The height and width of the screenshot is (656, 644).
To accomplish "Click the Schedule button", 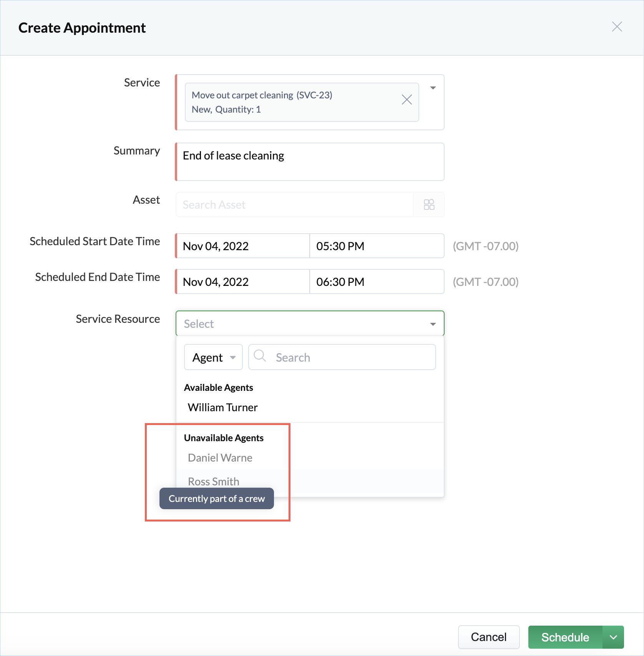I will (565, 637).
